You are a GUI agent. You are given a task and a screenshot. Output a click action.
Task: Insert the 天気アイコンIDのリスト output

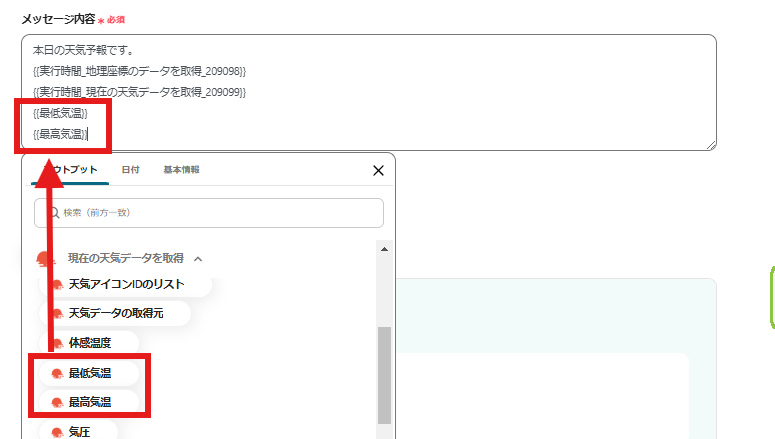click(x=126, y=284)
